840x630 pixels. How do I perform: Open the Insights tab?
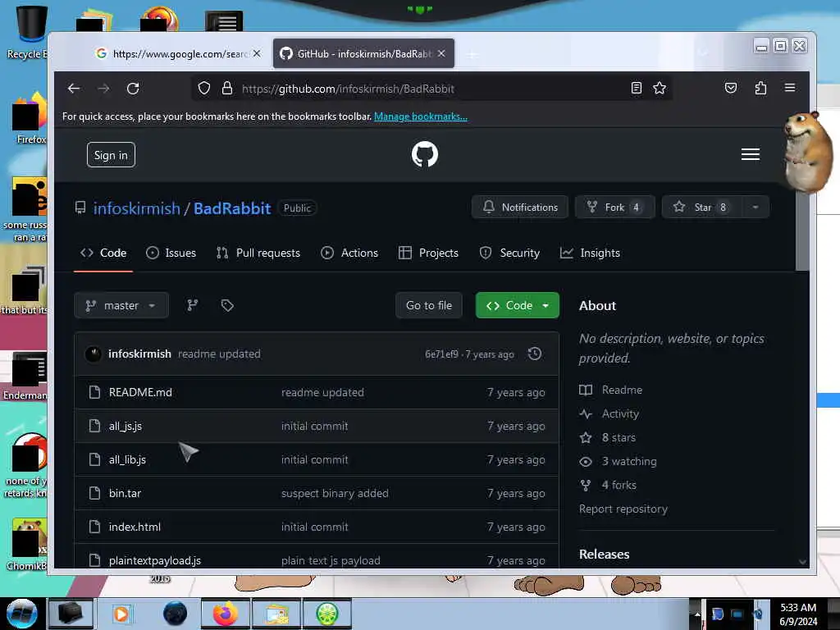[x=591, y=253]
